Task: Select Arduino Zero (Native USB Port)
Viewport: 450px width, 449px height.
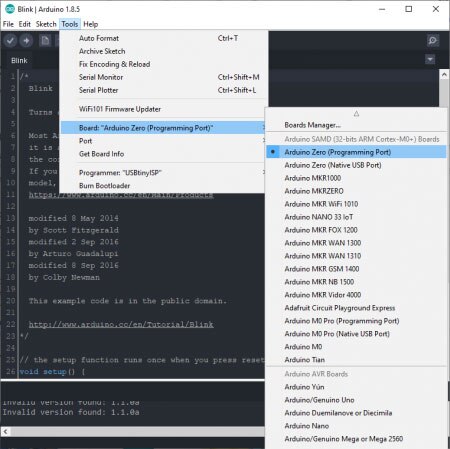Action: [x=356, y=165]
